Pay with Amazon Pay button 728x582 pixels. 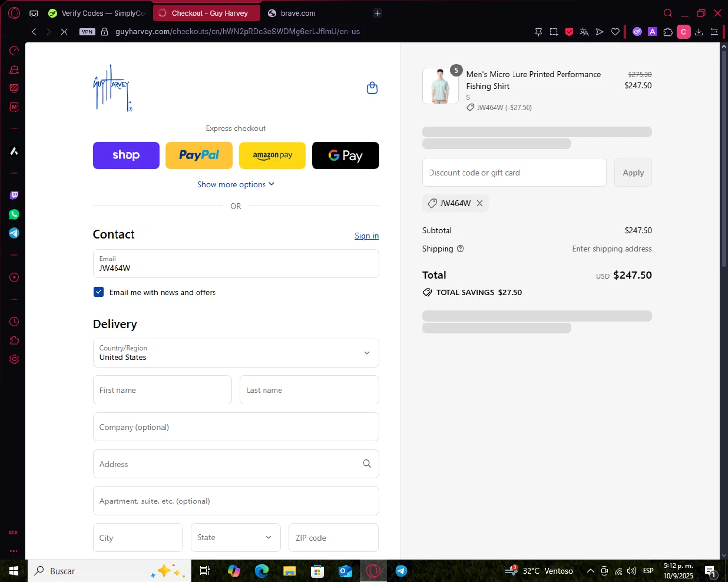click(x=272, y=155)
